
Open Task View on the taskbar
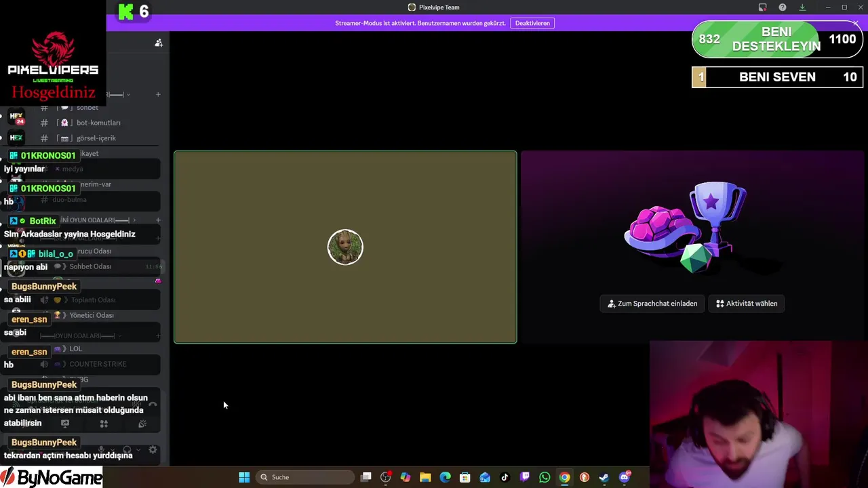click(366, 477)
